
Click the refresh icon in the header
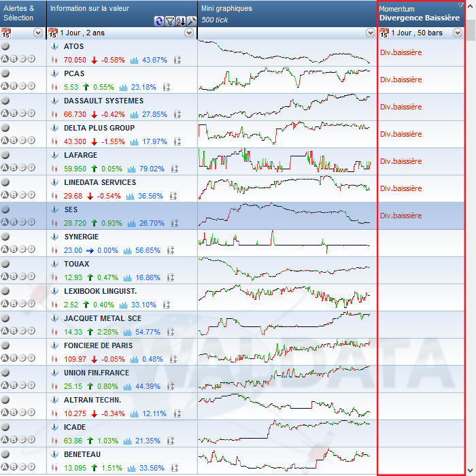(x=158, y=21)
